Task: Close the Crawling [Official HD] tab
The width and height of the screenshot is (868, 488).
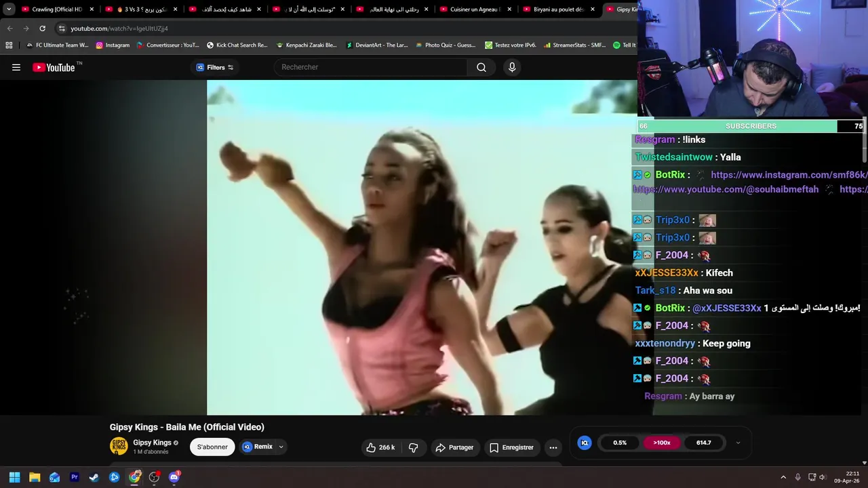Action: 92,9
